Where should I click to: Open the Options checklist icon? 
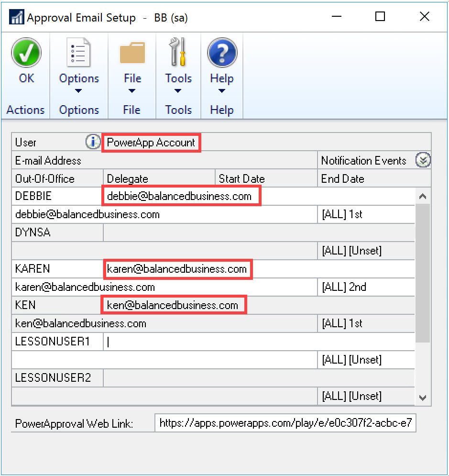click(79, 53)
